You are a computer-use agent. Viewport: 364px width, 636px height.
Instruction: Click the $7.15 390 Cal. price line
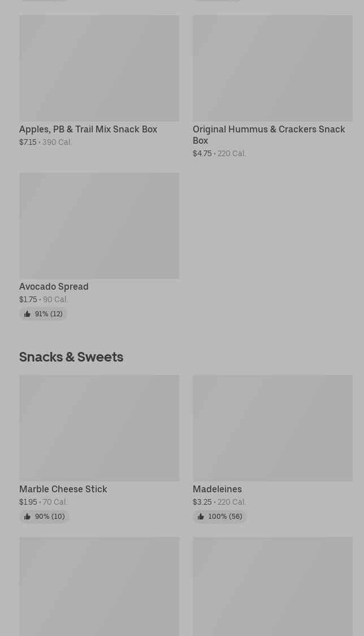[45, 142]
